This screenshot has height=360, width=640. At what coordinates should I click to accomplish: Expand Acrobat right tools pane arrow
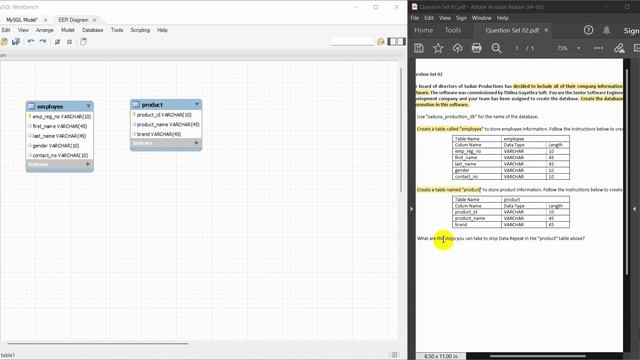pos(635,209)
